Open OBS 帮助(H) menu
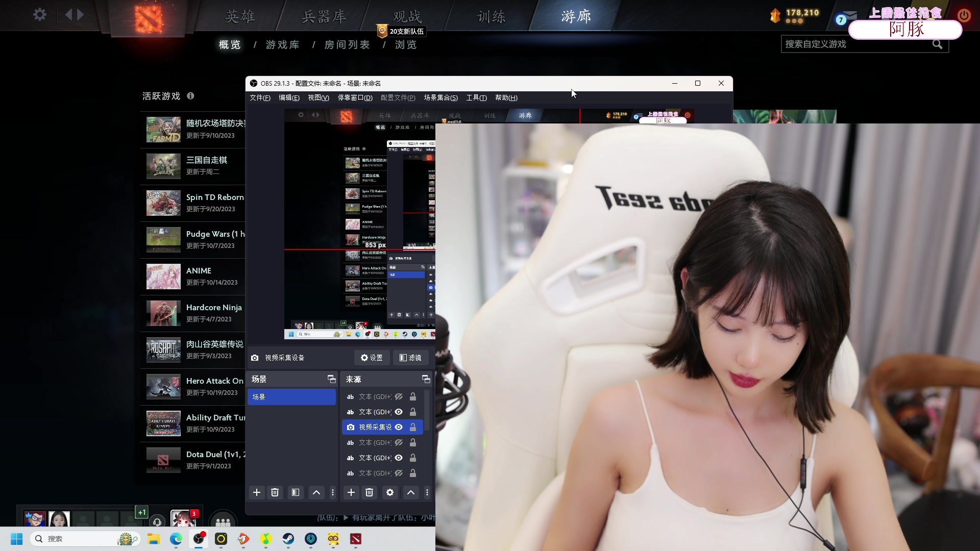Screen dimensions: 980x551 [x=506, y=98]
